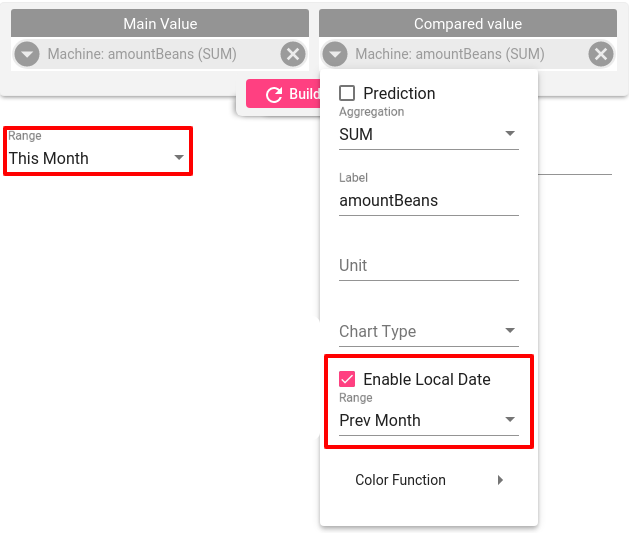This screenshot has height=533, width=632.
Task: Remove the Compared value amountBeans entry
Action: click(x=601, y=54)
